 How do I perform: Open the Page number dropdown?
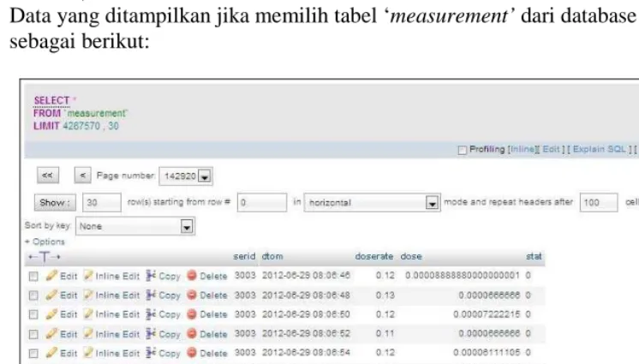(x=186, y=176)
